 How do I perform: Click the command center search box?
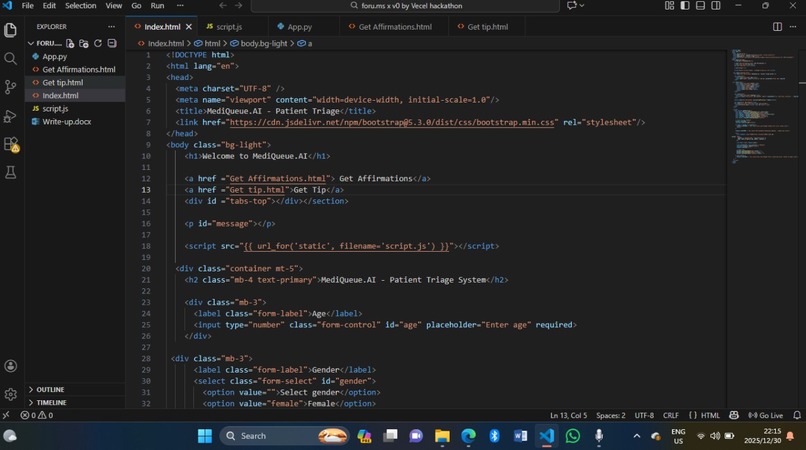point(405,6)
